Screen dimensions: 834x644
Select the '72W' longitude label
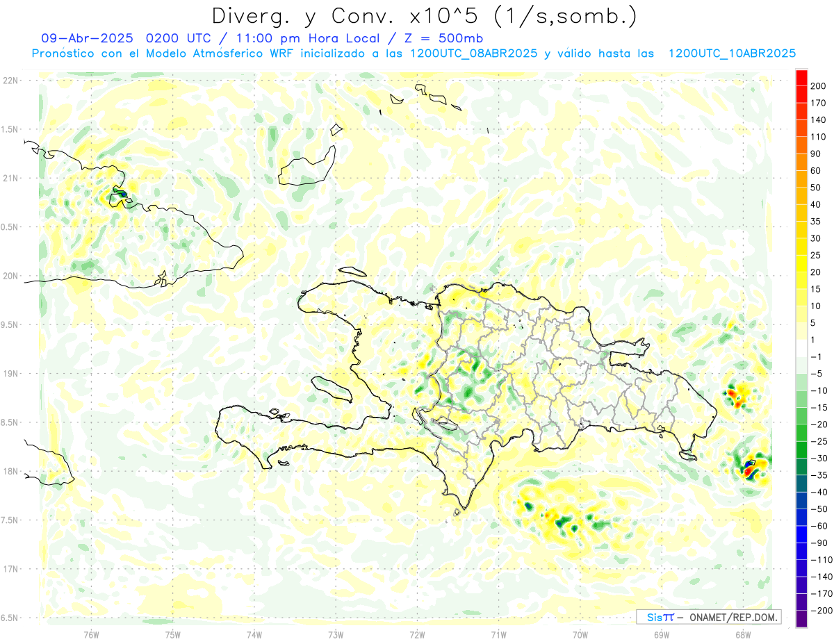coord(417,634)
